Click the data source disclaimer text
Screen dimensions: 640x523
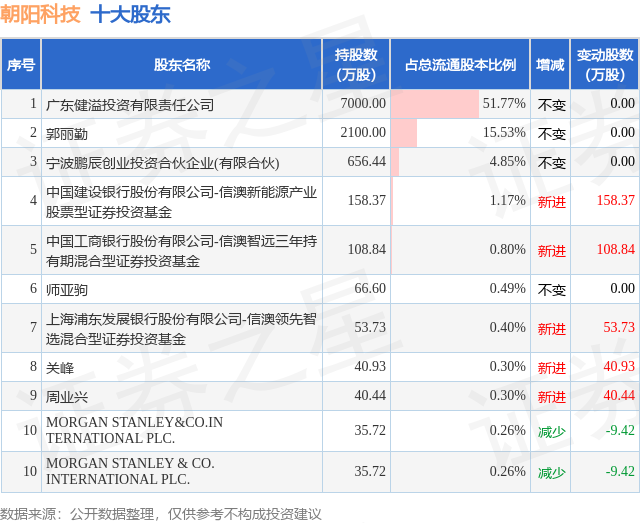click(x=160, y=514)
